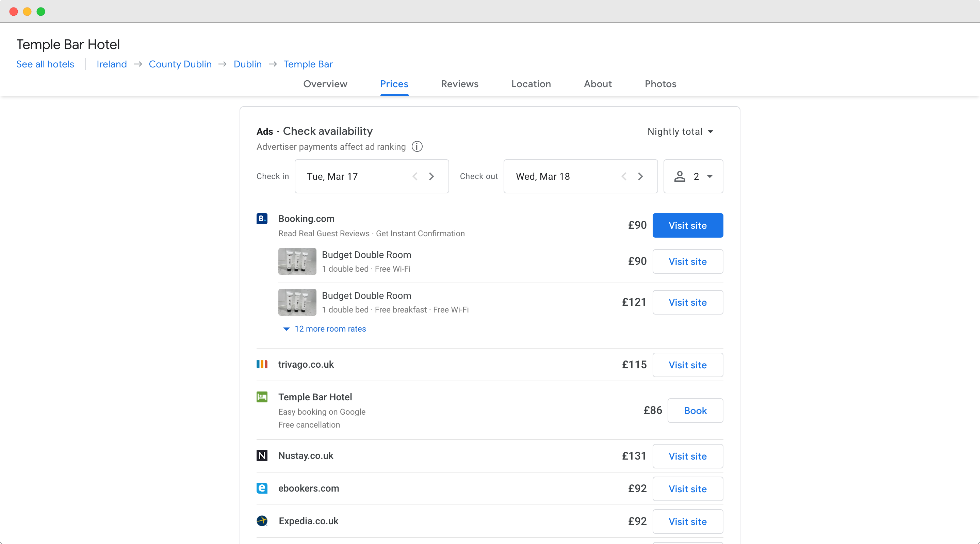Go to previous check-out date
The height and width of the screenshot is (544, 980).
pos(624,176)
